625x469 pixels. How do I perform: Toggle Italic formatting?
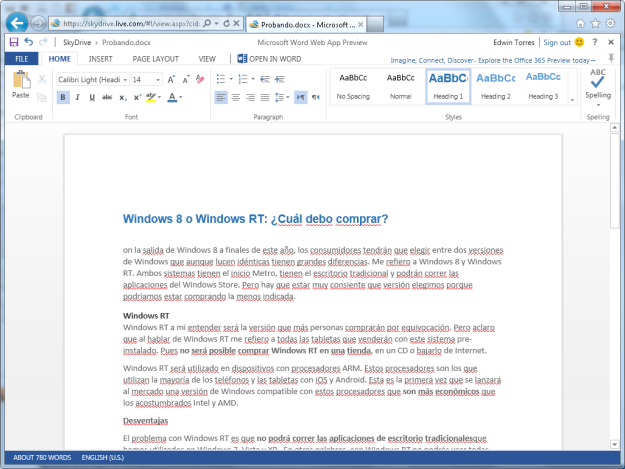coord(78,98)
